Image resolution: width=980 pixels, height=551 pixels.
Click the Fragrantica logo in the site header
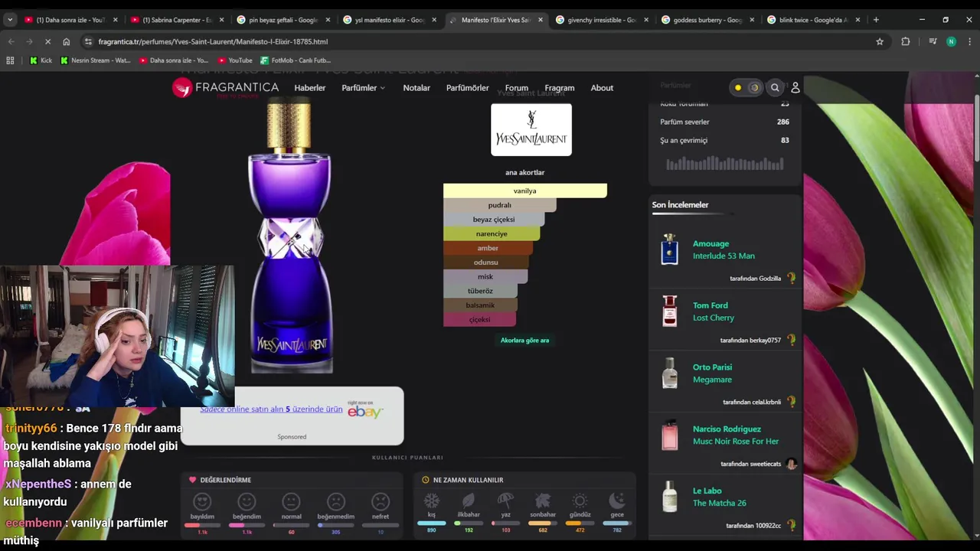click(x=226, y=88)
